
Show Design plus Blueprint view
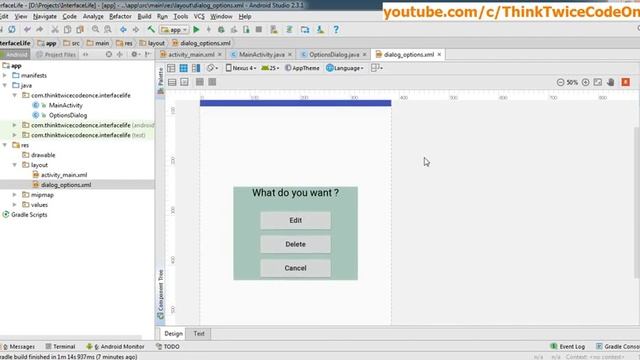coord(196,68)
